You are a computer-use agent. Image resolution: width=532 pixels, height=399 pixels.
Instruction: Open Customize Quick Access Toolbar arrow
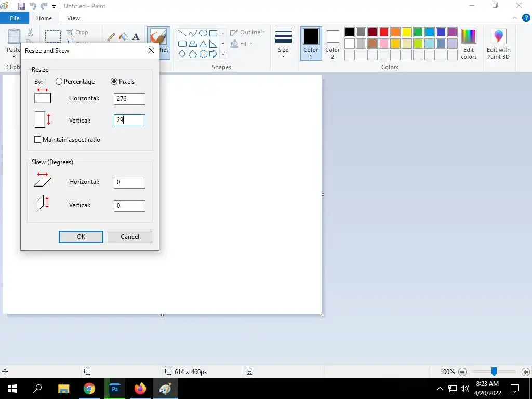tap(54, 6)
